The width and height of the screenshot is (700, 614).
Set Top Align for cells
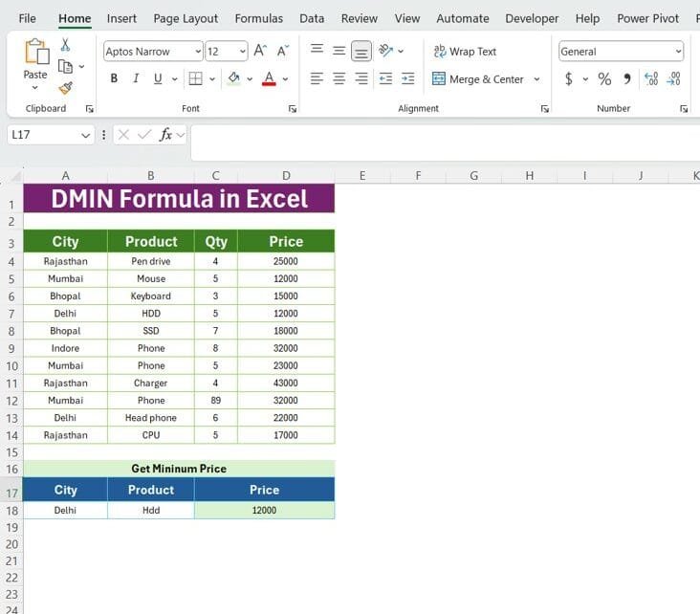pos(317,50)
